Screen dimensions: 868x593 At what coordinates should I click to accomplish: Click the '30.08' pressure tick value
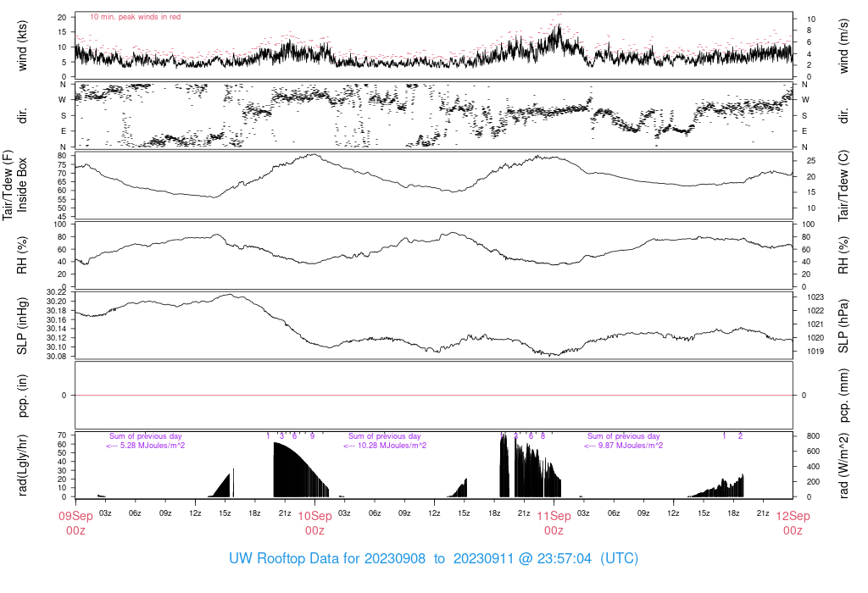[57, 357]
